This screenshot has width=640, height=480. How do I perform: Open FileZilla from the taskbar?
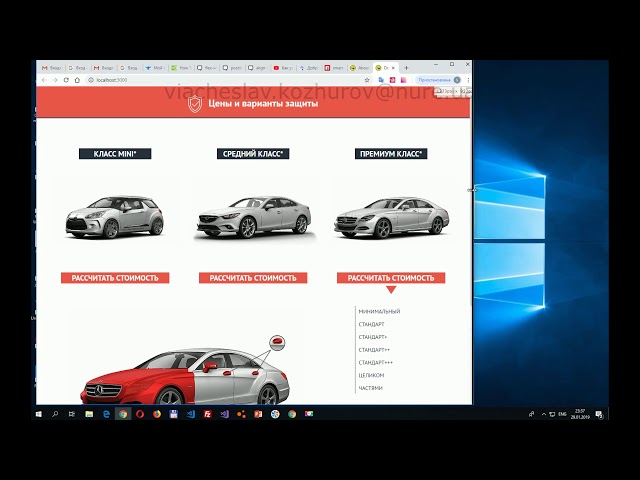(x=207, y=414)
